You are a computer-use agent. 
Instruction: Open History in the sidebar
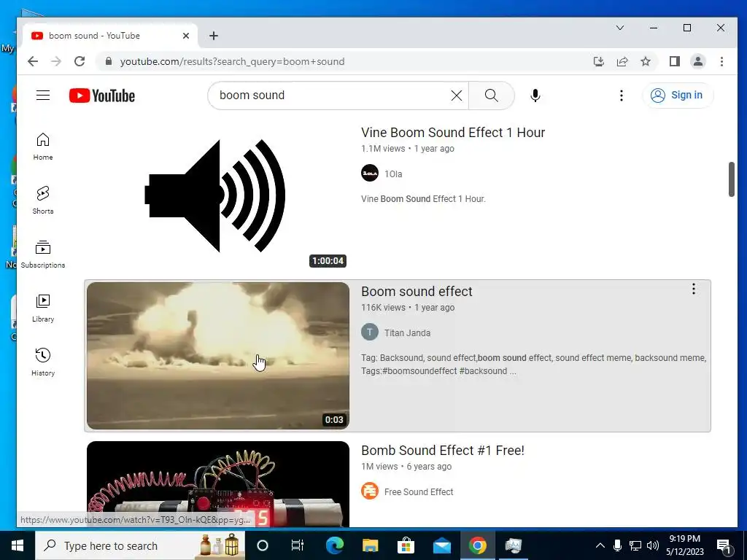43,362
